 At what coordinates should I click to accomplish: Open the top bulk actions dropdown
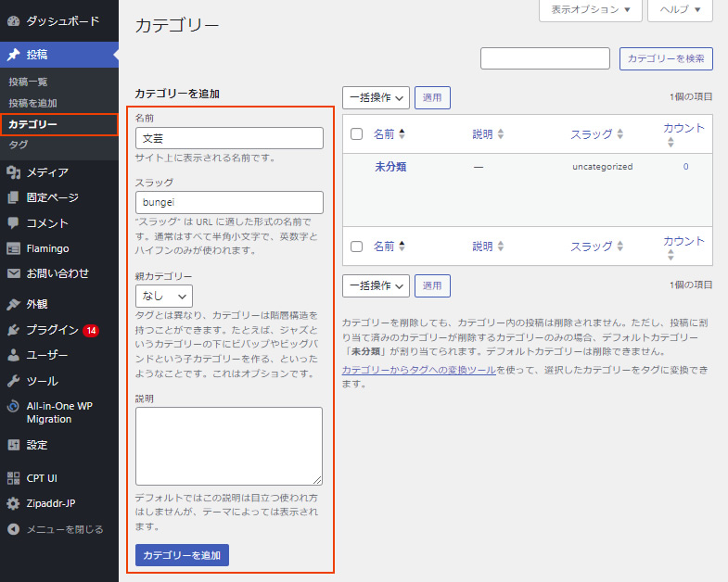coord(376,97)
